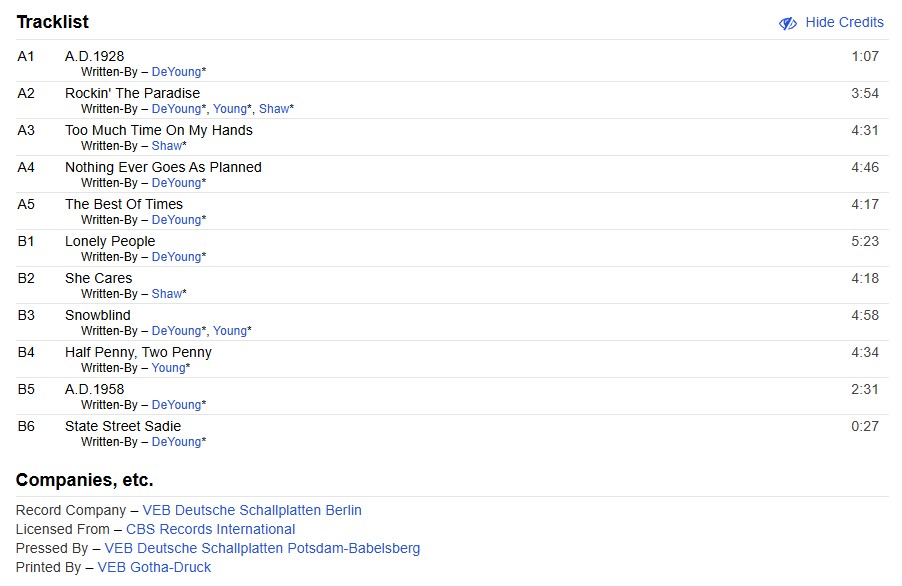Click DeYoung link under A.D.1958
Image resolution: width=902 pixels, height=586 pixels.
(176, 405)
